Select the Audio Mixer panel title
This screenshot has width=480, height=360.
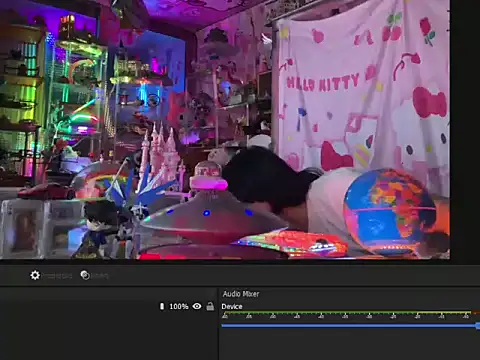point(241,294)
